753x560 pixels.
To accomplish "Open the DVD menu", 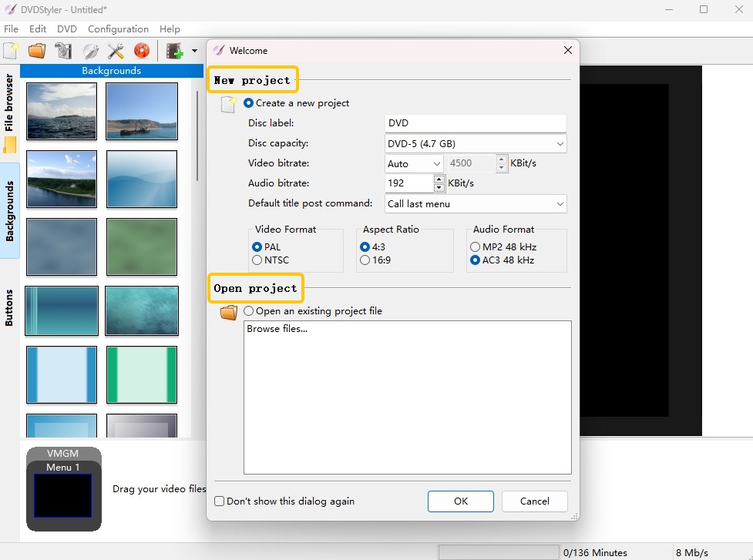I will pyautogui.click(x=66, y=29).
